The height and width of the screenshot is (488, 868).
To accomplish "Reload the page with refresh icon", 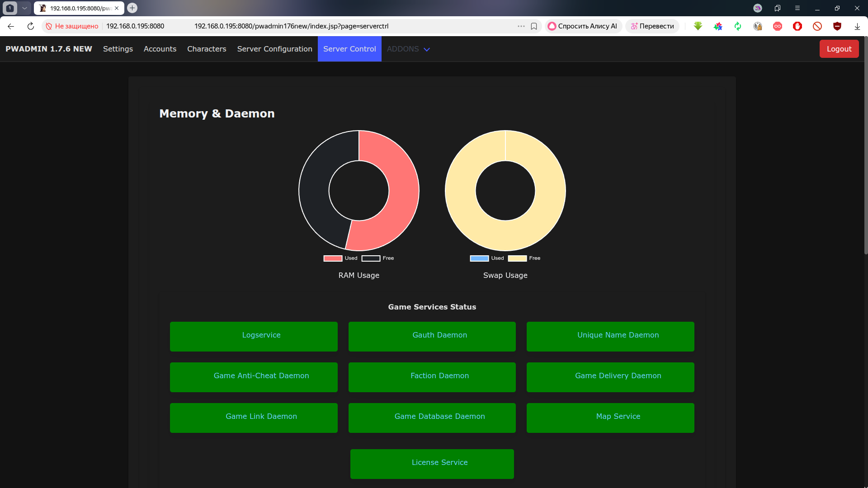I will pyautogui.click(x=31, y=26).
